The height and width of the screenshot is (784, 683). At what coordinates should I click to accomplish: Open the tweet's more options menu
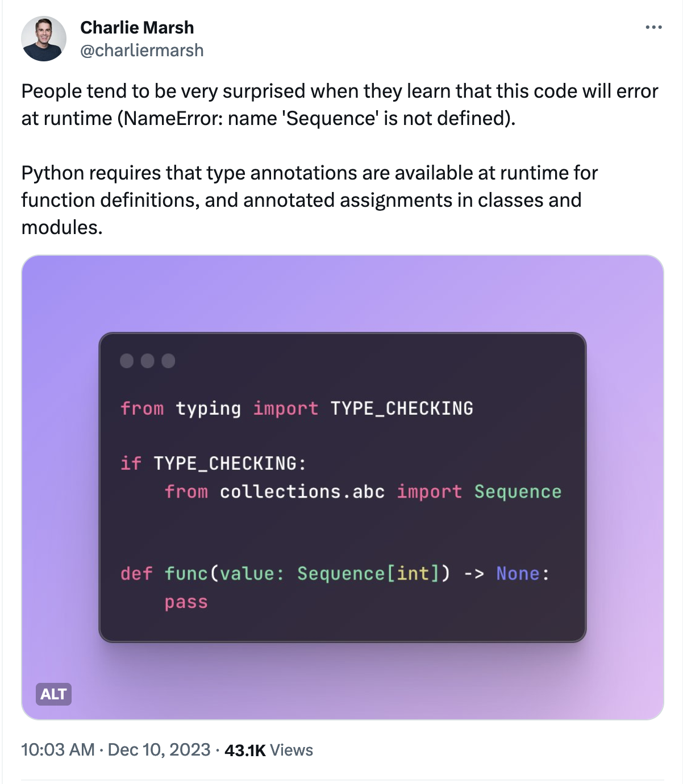(653, 27)
